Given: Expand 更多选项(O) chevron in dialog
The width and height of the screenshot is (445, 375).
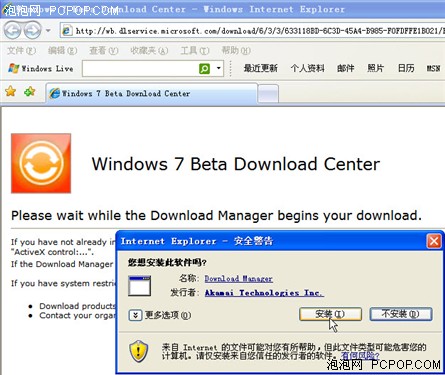Looking at the screenshot, I should pos(135,315).
